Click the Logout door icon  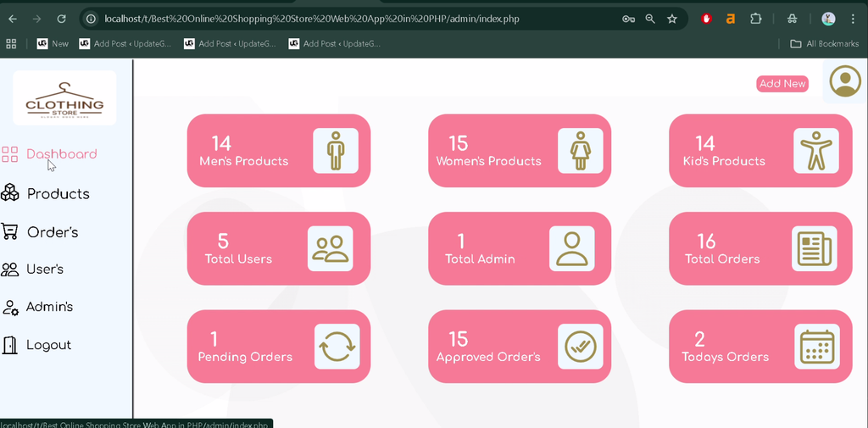pos(9,345)
